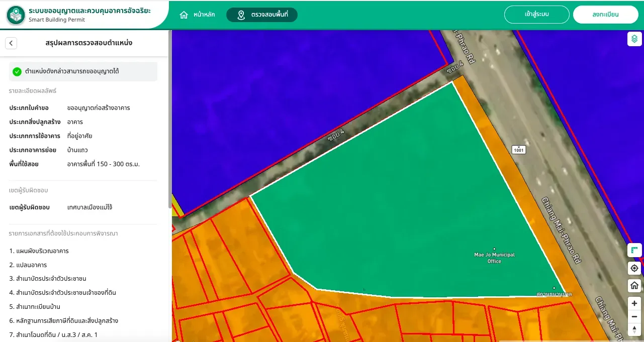Click the Smart Building Permit logo
The image size is (644, 342).
pyautogui.click(x=16, y=15)
